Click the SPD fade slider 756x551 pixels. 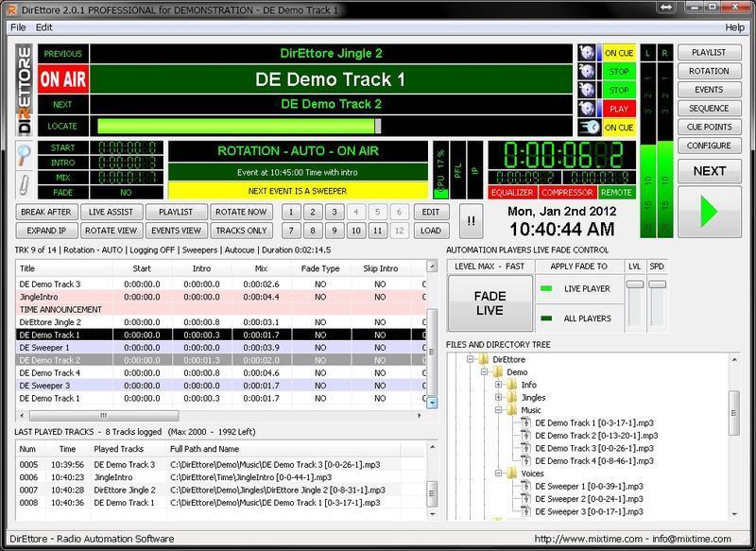tap(657, 284)
